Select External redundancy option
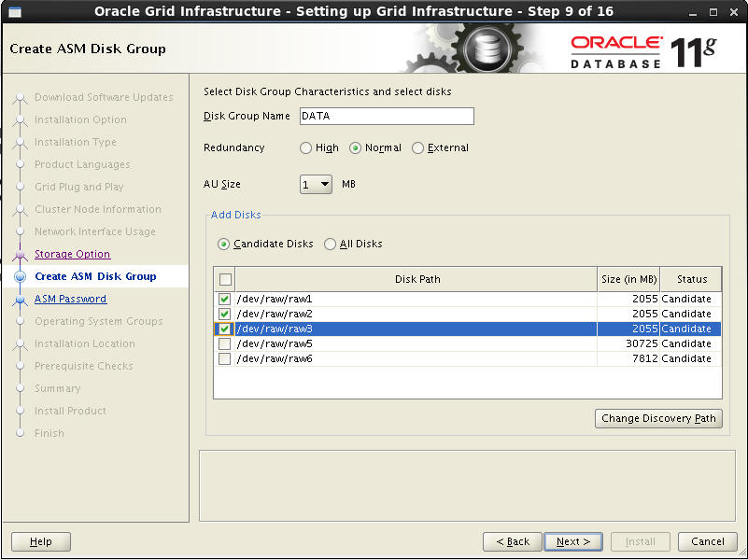The height and width of the screenshot is (560, 748). point(417,148)
